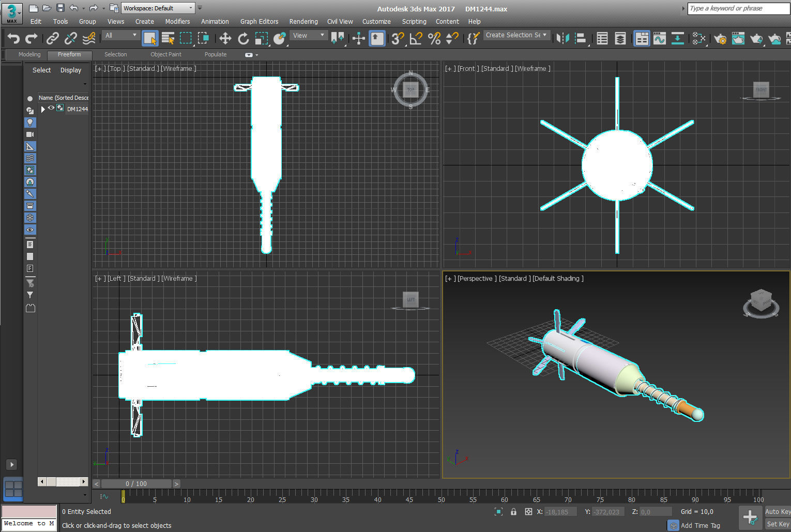Open the Rendering menu
791x532 pixels.
point(303,22)
